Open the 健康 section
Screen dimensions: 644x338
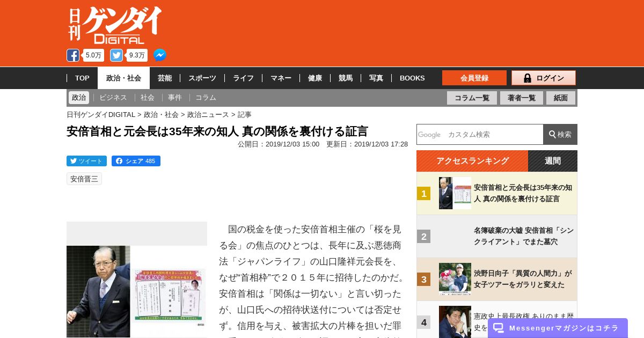[x=315, y=78]
